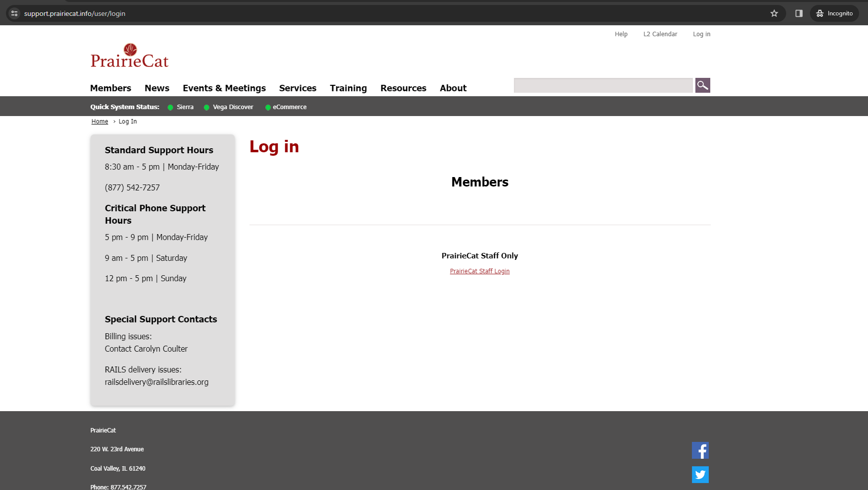Open the Members menu
Screen dimensions: 868x490
[x=111, y=88]
